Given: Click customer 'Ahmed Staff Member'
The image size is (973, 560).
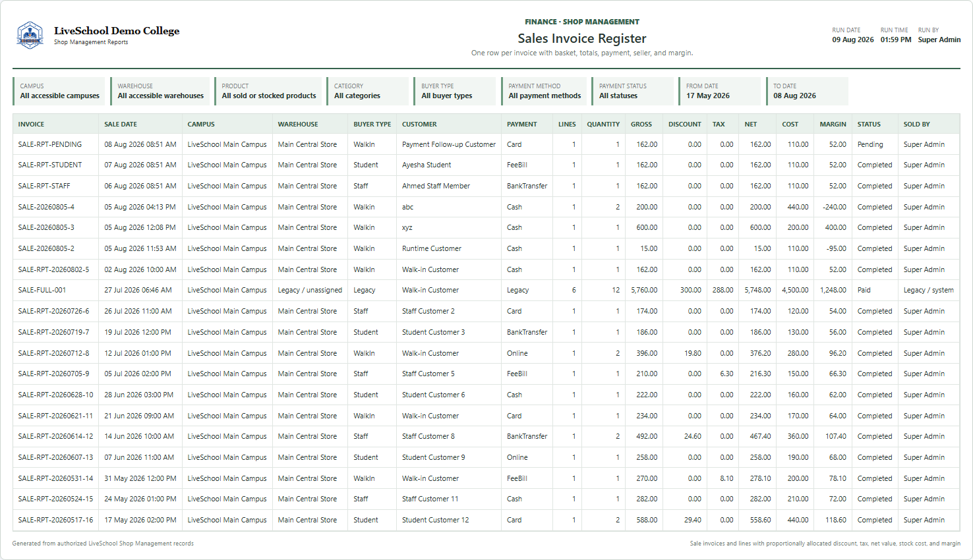Looking at the screenshot, I should coord(436,186).
